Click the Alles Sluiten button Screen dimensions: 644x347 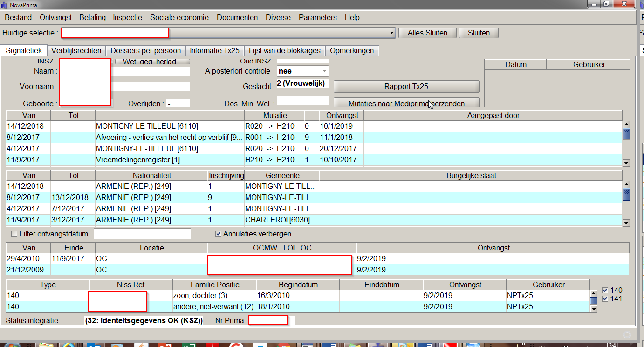pyautogui.click(x=427, y=33)
